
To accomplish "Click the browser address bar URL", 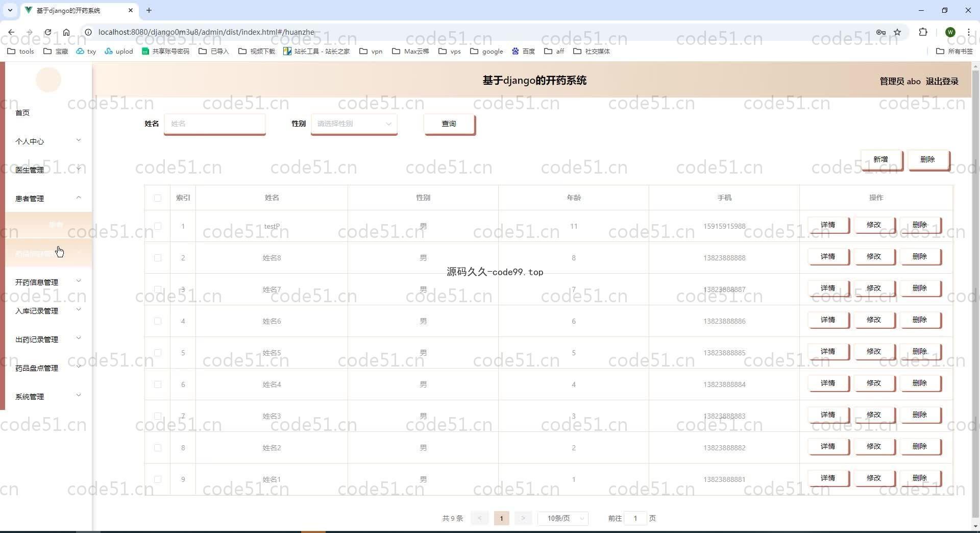I will (206, 32).
